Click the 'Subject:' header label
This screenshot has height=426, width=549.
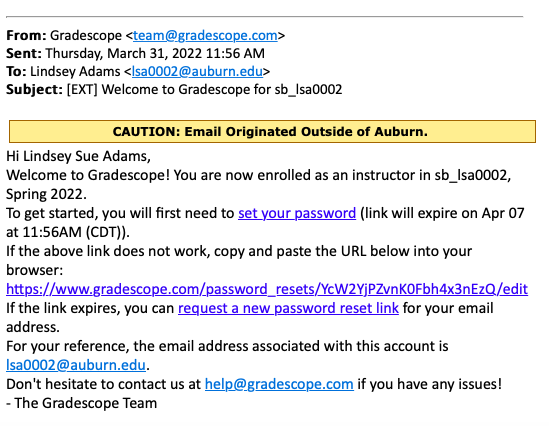(34, 90)
